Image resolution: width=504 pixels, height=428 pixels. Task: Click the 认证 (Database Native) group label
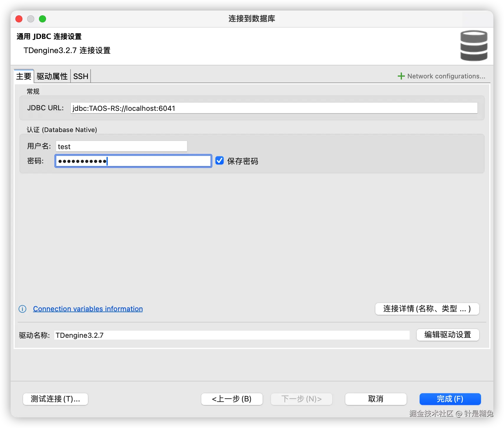pyautogui.click(x=62, y=130)
